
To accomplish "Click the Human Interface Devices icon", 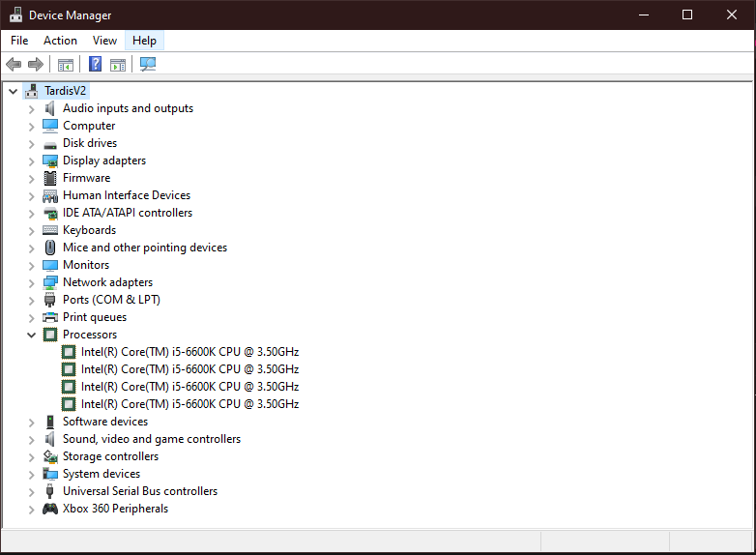I will pyautogui.click(x=50, y=195).
